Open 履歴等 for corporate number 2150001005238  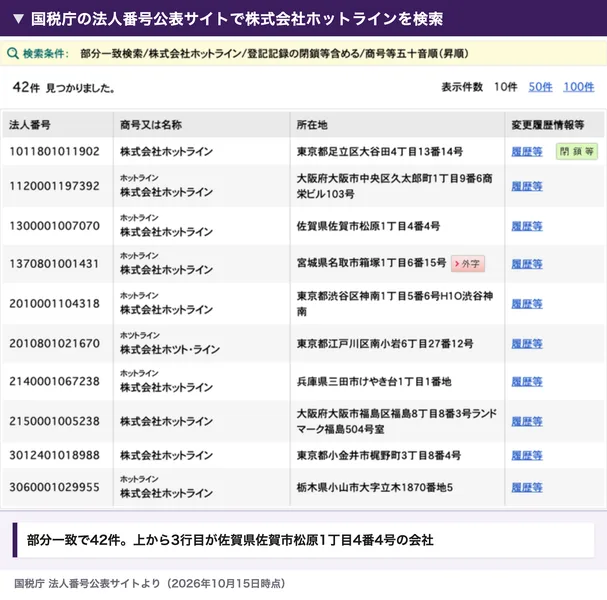(x=527, y=421)
